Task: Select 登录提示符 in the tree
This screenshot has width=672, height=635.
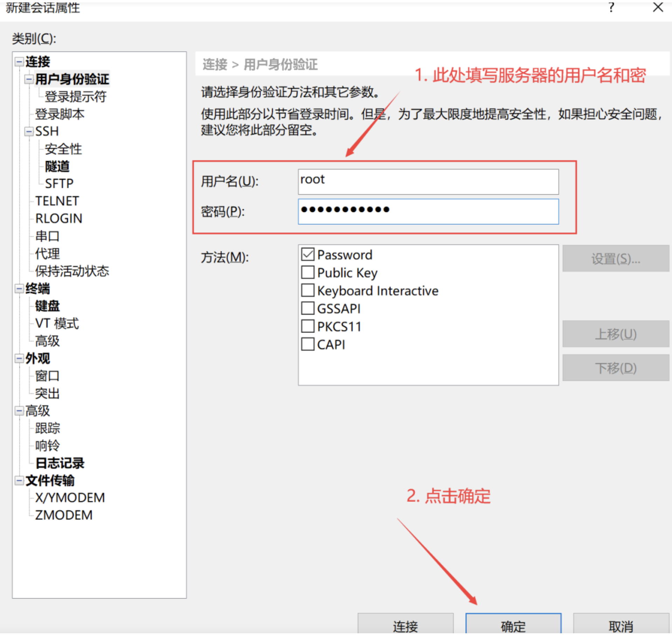Action: [x=76, y=97]
